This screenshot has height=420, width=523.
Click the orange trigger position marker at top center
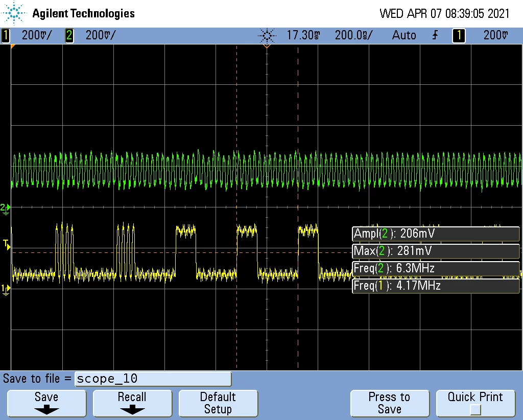267,46
